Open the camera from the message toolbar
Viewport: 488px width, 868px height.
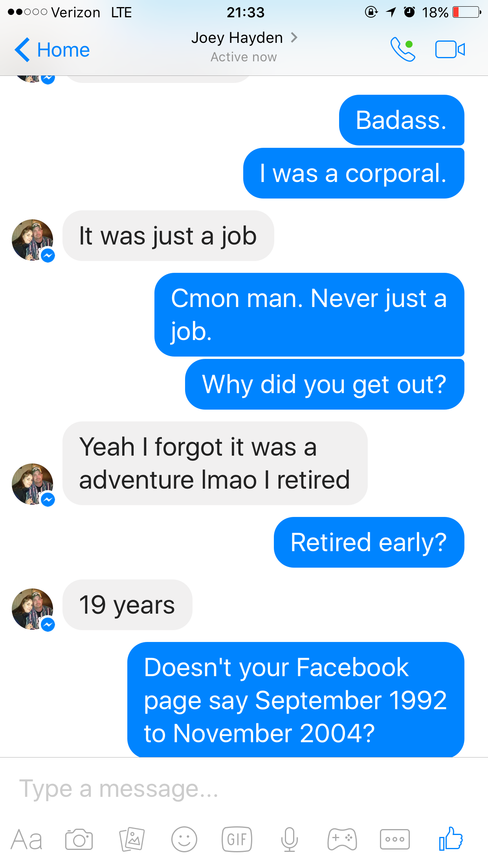(79, 839)
